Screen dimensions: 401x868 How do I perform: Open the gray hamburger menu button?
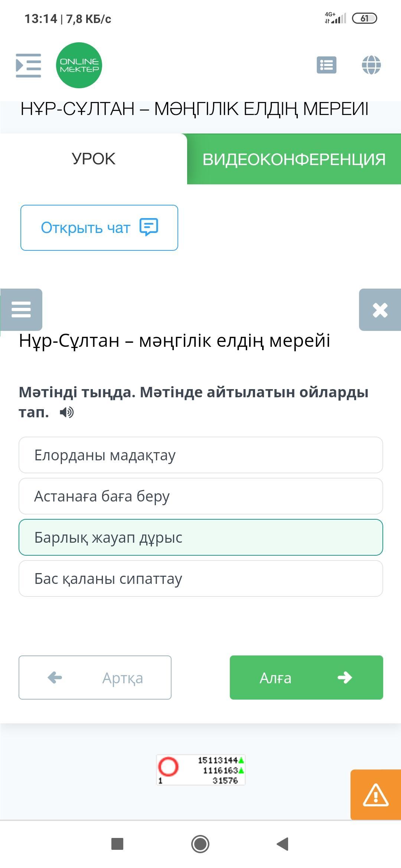point(21,309)
